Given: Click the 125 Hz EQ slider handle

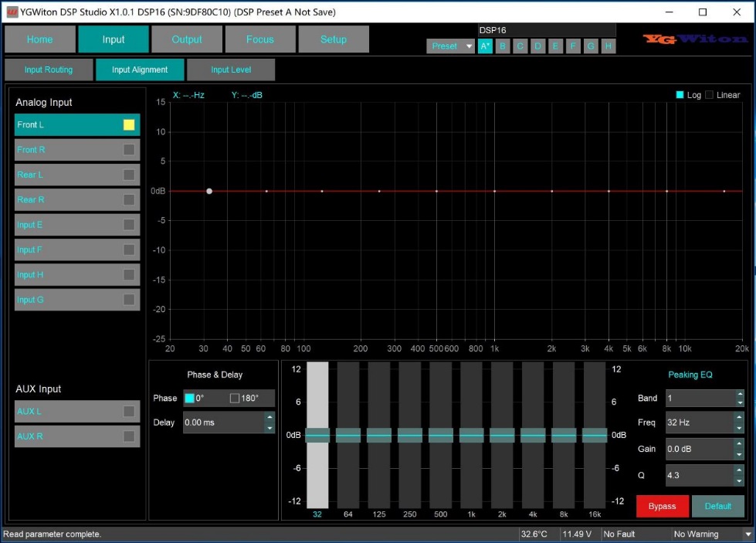Looking at the screenshot, I should click(379, 436).
